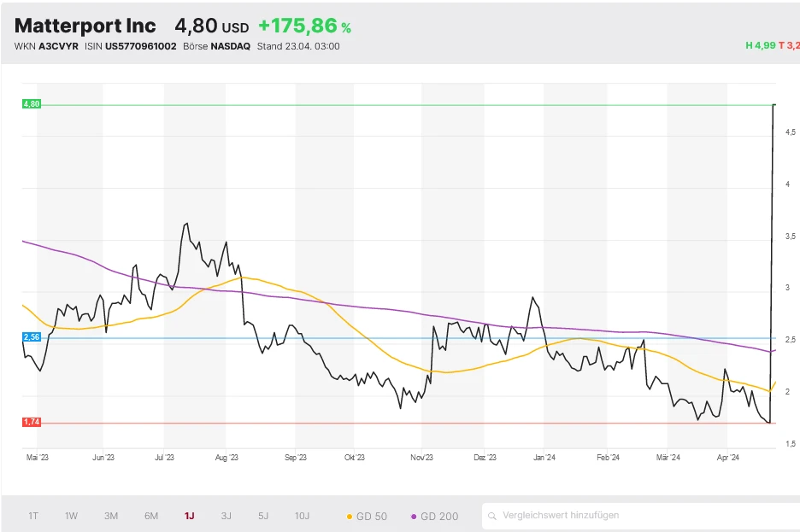Viewport: 800px width, 532px height.
Task: Click the search magnifier icon
Action: click(x=491, y=516)
